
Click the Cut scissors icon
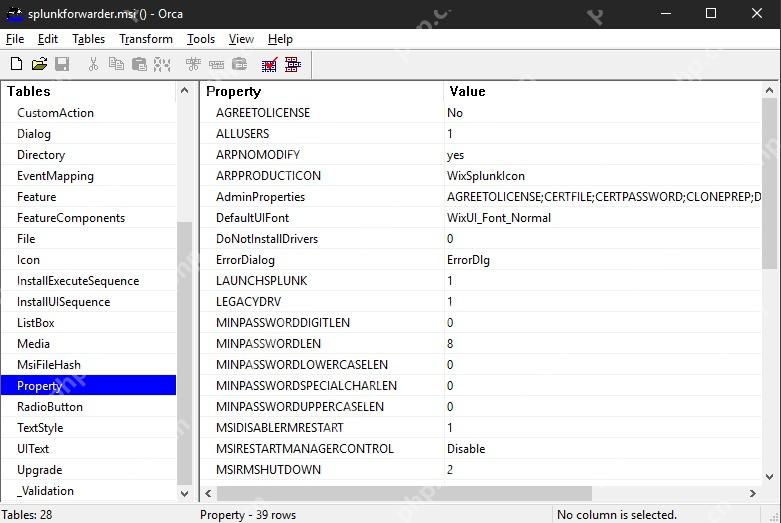point(93,64)
